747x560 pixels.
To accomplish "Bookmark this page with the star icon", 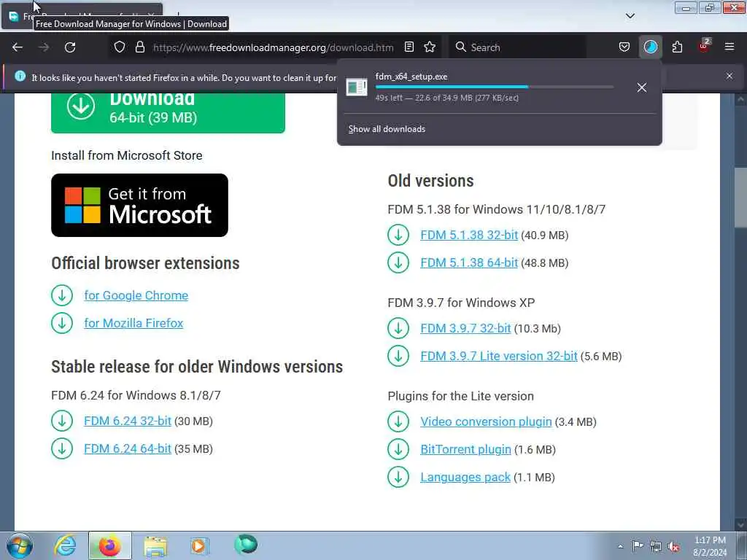I will click(430, 47).
